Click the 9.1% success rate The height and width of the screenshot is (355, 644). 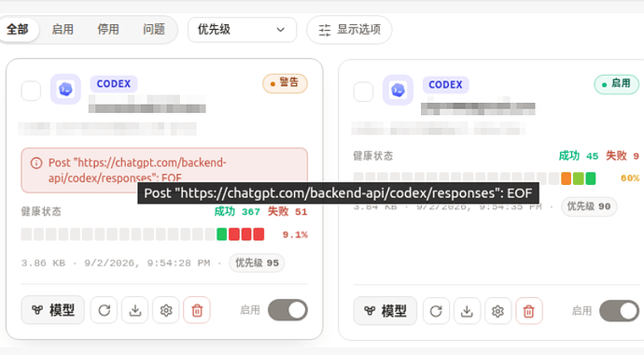(295, 234)
